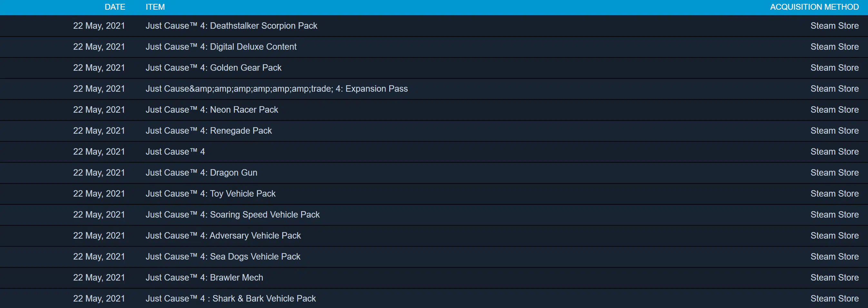Click the date in the Brawler Mech row
This screenshot has height=308, width=868.
pyautogui.click(x=99, y=278)
